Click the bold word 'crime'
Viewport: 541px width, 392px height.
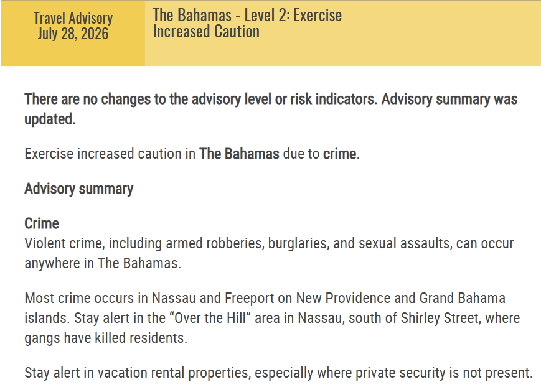pyautogui.click(x=339, y=154)
